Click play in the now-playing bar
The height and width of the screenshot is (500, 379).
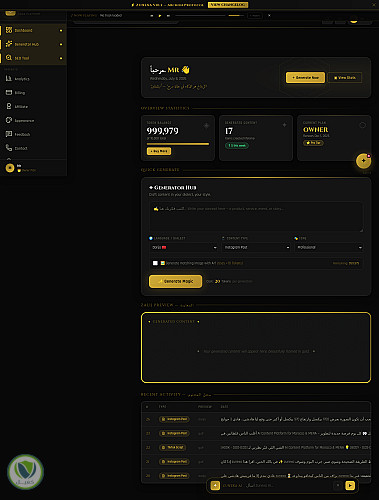point(160,15)
